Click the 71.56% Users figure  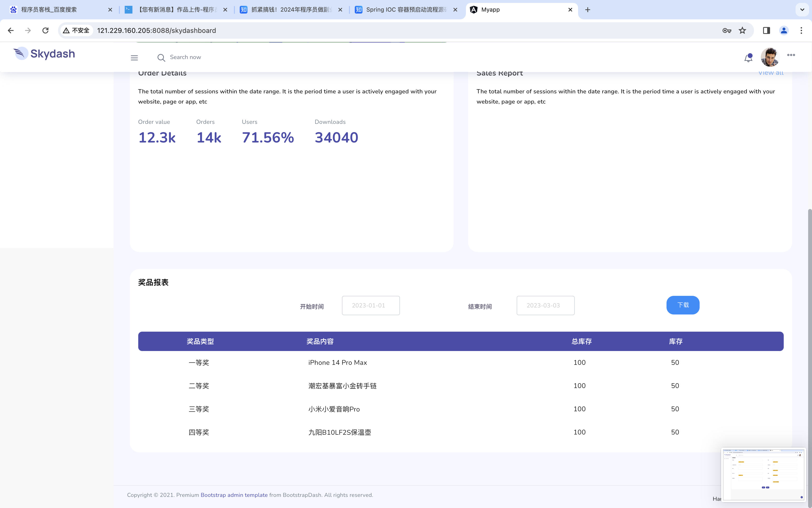tap(268, 137)
